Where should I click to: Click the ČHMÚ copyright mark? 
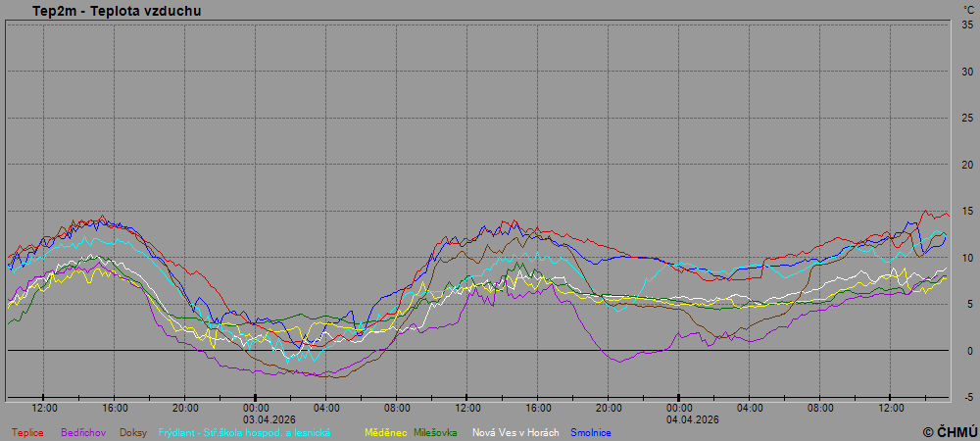point(950,431)
